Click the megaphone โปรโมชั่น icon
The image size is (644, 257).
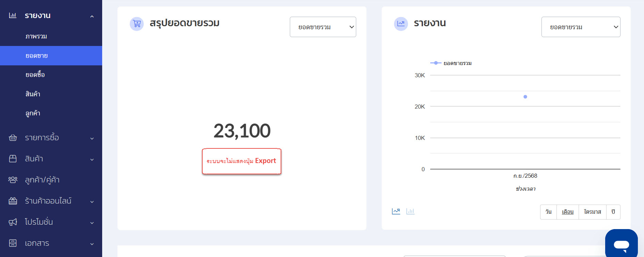click(x=13, y=222)
